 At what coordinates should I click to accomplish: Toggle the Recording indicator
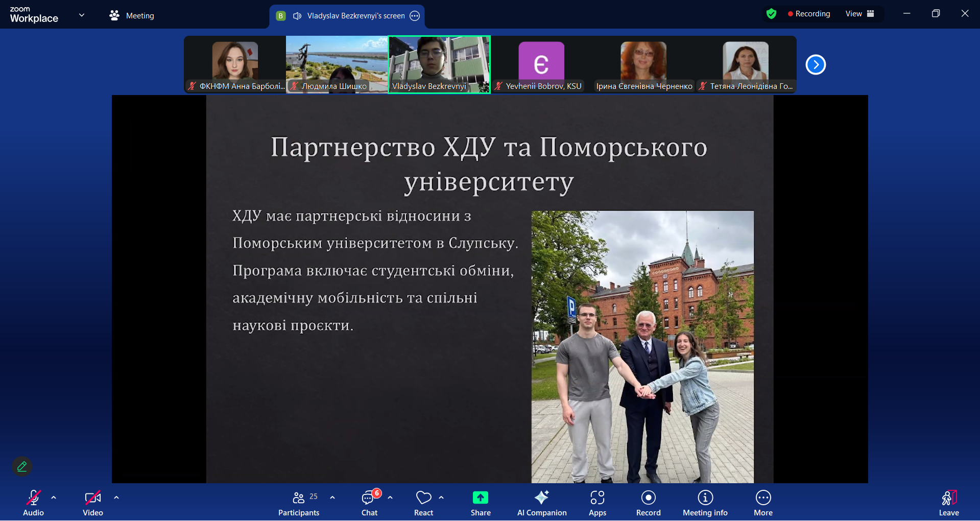(x=808, y=14)
